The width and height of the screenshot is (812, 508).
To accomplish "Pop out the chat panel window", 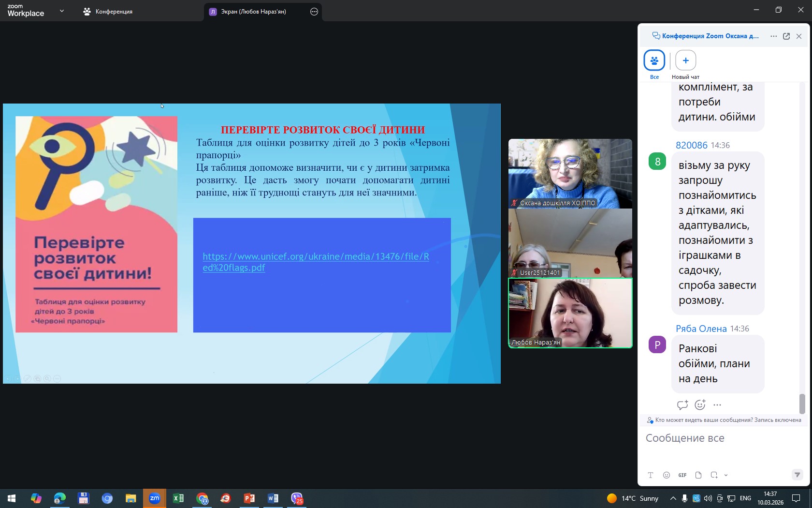I will tap(786, 36).
